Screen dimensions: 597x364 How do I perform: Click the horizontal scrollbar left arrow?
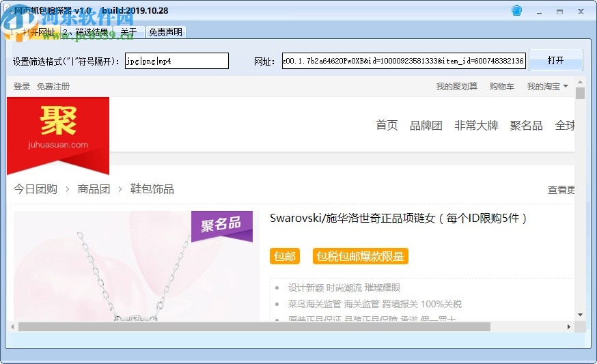[12, 326]
